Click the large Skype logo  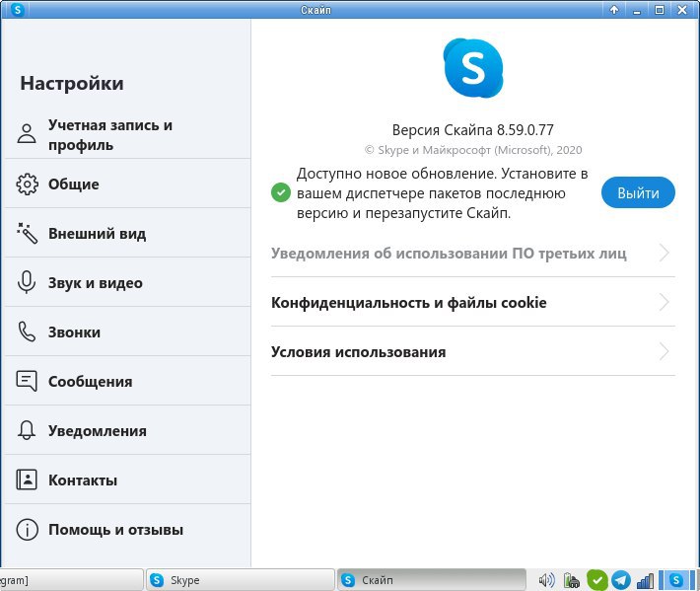tap(473, 68)
